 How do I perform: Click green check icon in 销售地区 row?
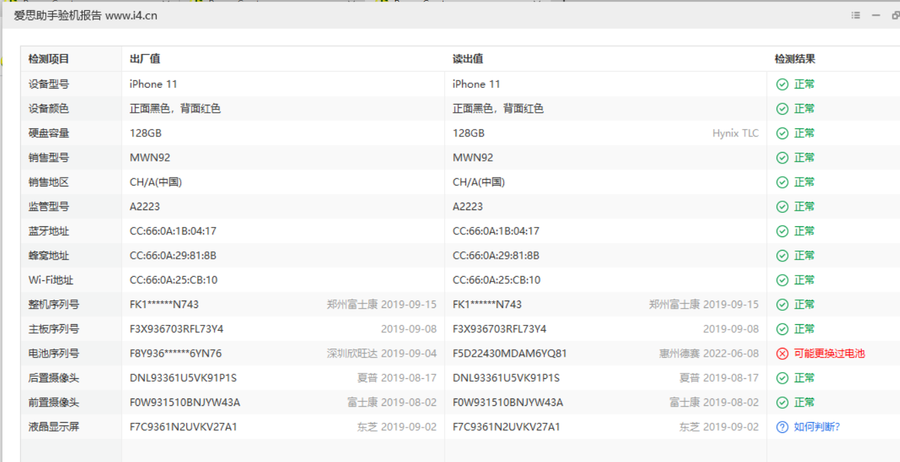coord(782,182)
